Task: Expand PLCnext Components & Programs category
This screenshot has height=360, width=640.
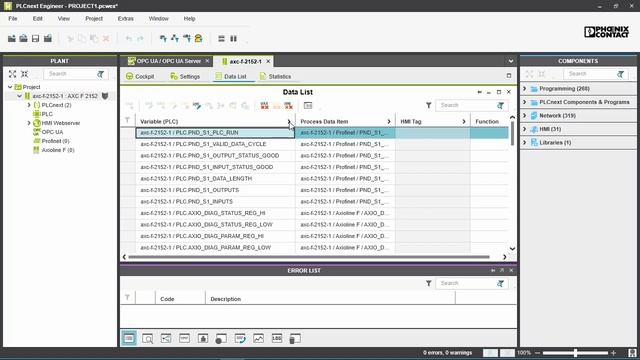Action: (525, 102)
